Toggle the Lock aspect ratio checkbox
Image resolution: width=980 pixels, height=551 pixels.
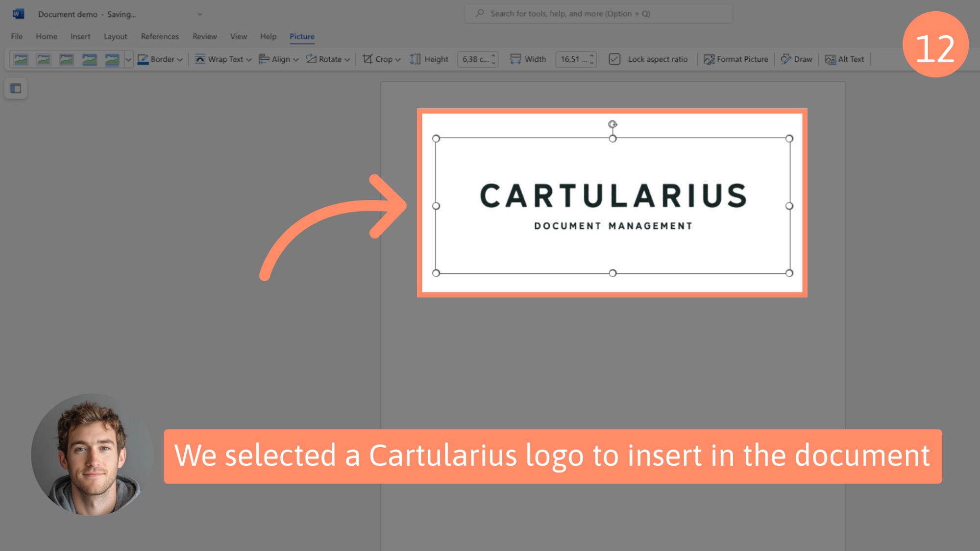click(x=614, y=59)
